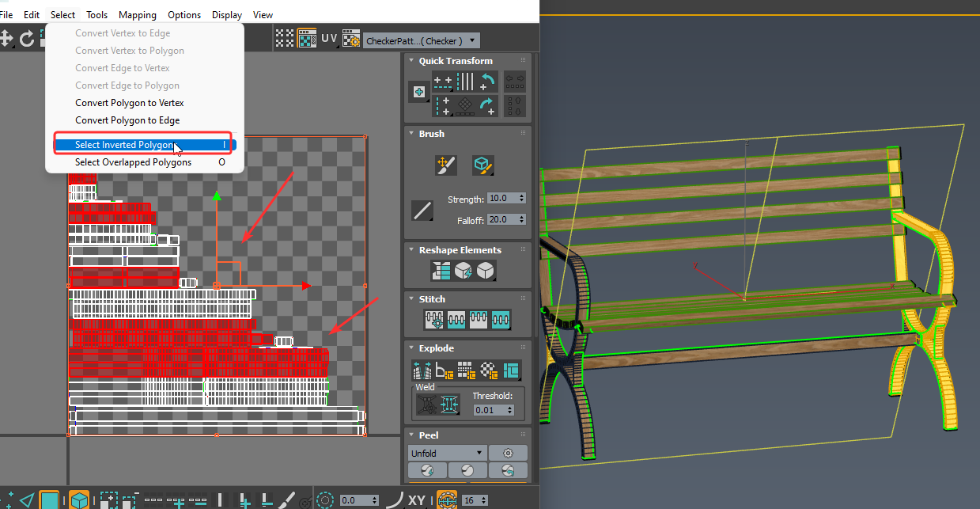The width and height of the screenshot is (980, 509).
Task: Click the Pack UV icon in Explode panel
Action: click(512, 370)
